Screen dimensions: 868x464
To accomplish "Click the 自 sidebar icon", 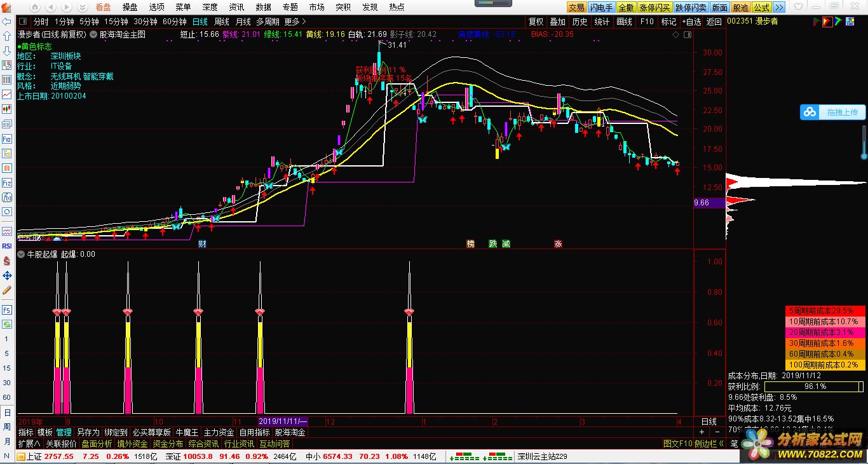I will [x=6, y=168].
